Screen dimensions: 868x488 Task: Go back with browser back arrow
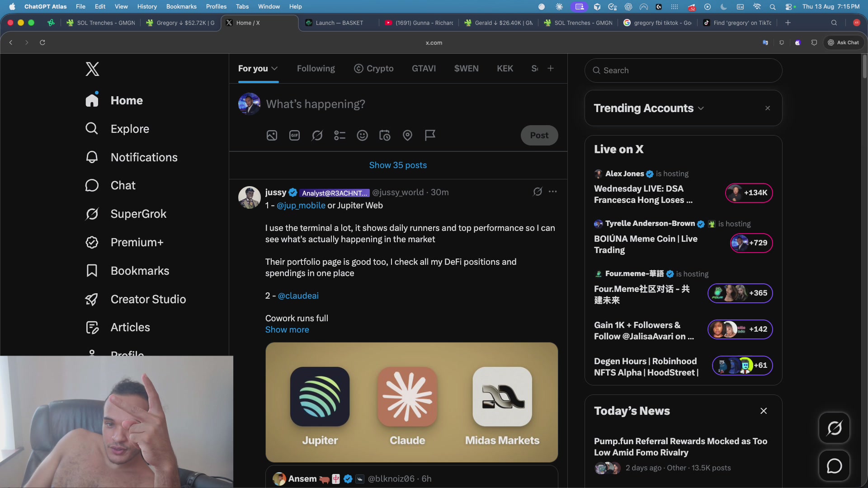coord(11,42)
